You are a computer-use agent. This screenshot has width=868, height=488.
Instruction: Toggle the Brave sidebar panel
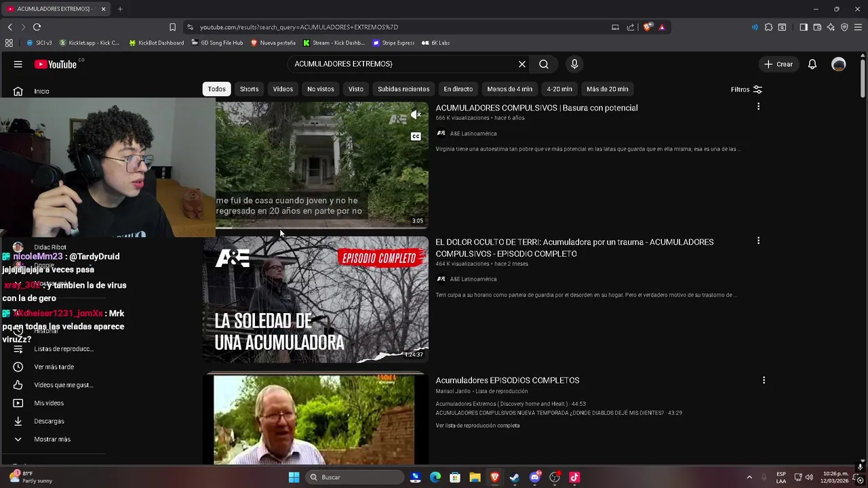point(804,27)
